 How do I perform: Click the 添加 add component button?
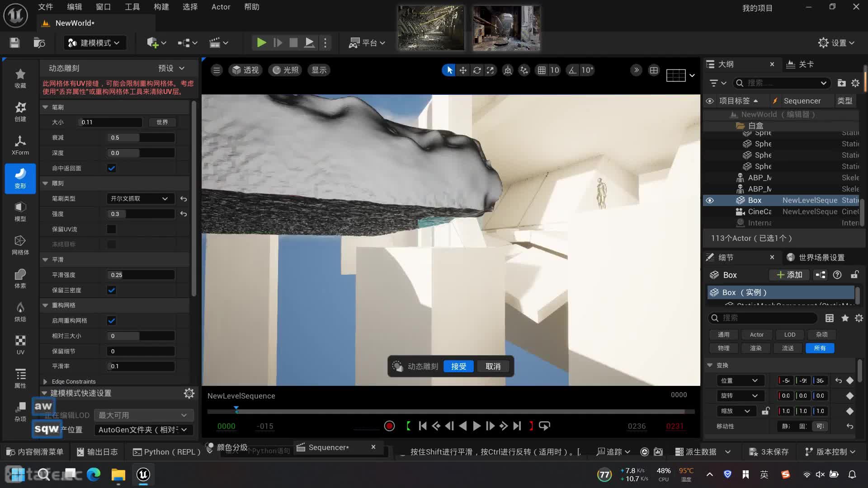click(x=789, y=275)
